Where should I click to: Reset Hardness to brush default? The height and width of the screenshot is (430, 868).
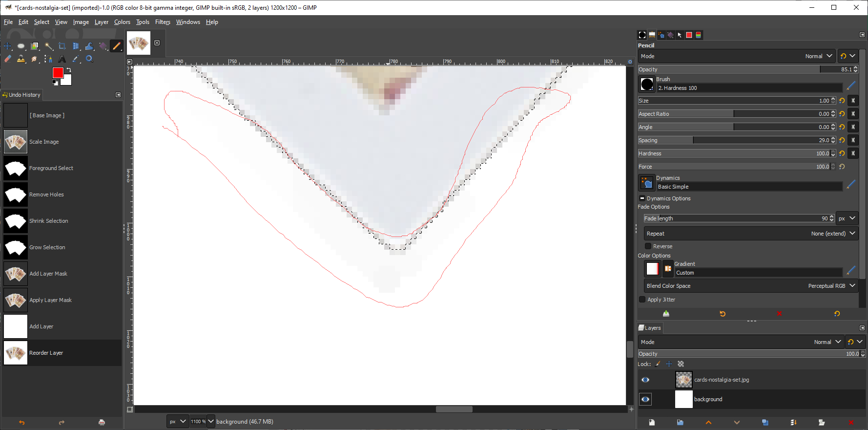842,153
